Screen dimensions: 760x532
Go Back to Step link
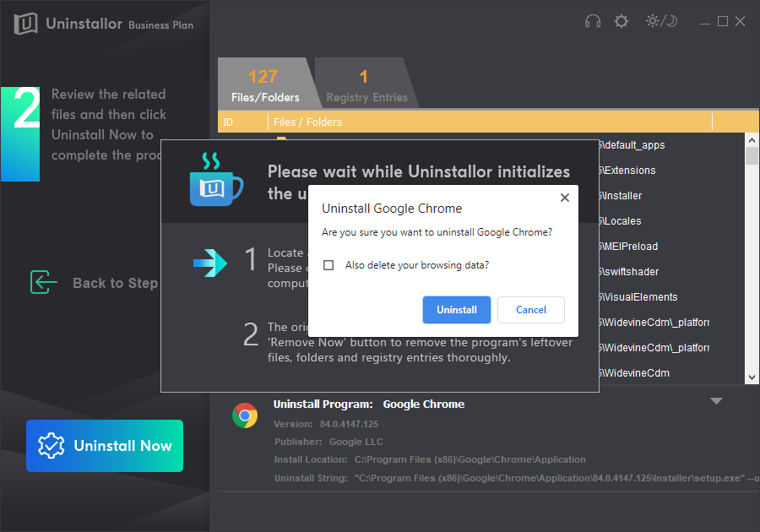pyautogui.click(x=116, y=283)
